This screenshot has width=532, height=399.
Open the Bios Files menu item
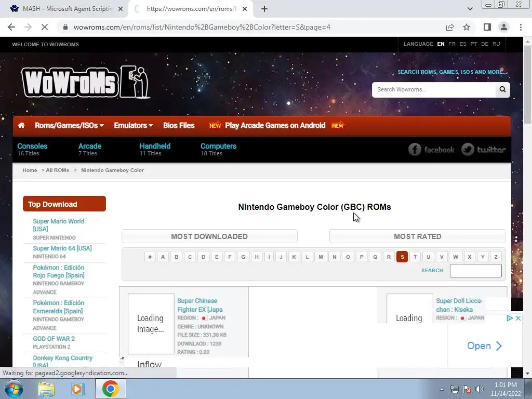point(179,125)
